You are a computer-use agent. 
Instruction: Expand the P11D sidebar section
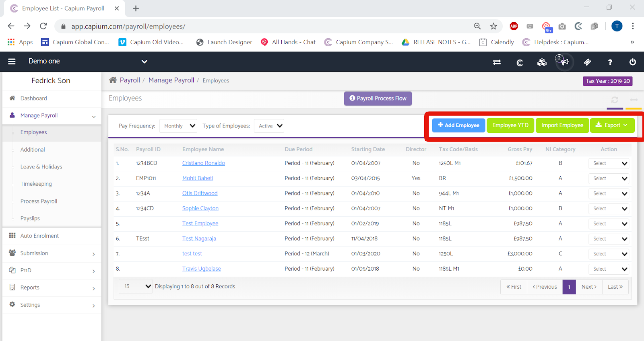52,270
